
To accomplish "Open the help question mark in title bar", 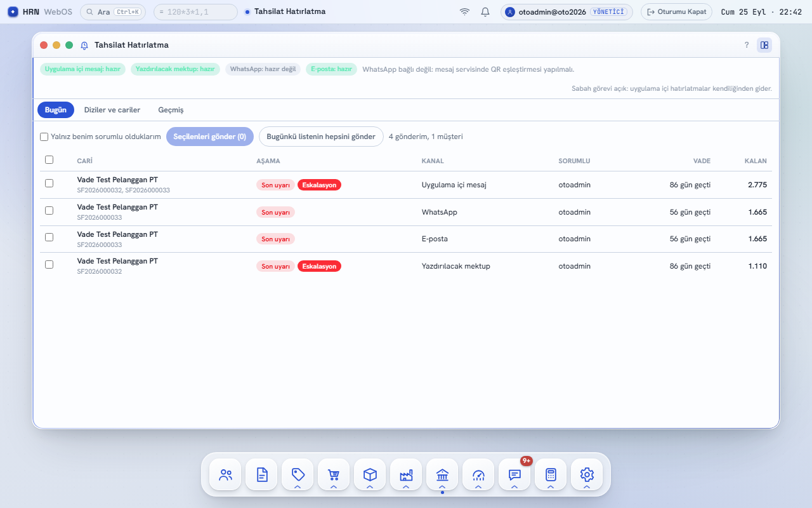I will (747, 45).
